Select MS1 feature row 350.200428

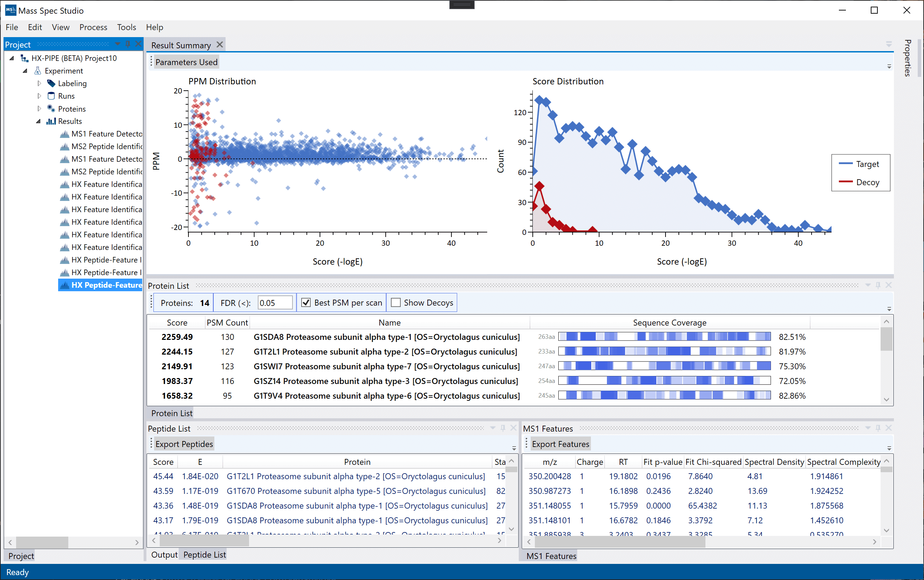(702, 476)
